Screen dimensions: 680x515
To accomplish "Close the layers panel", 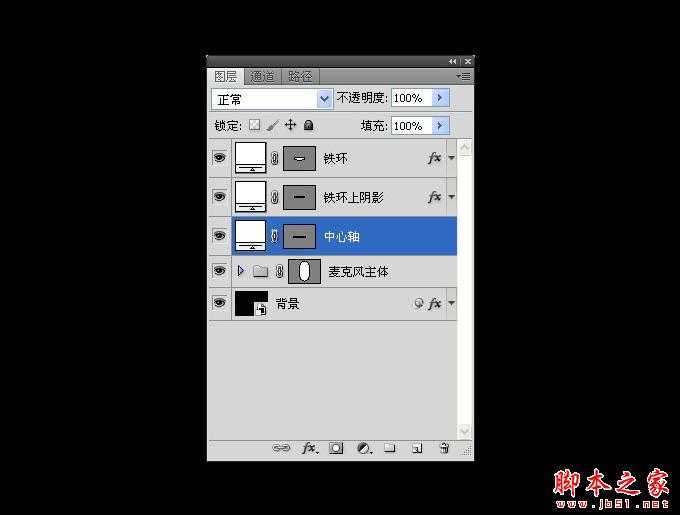I will 468,62.
